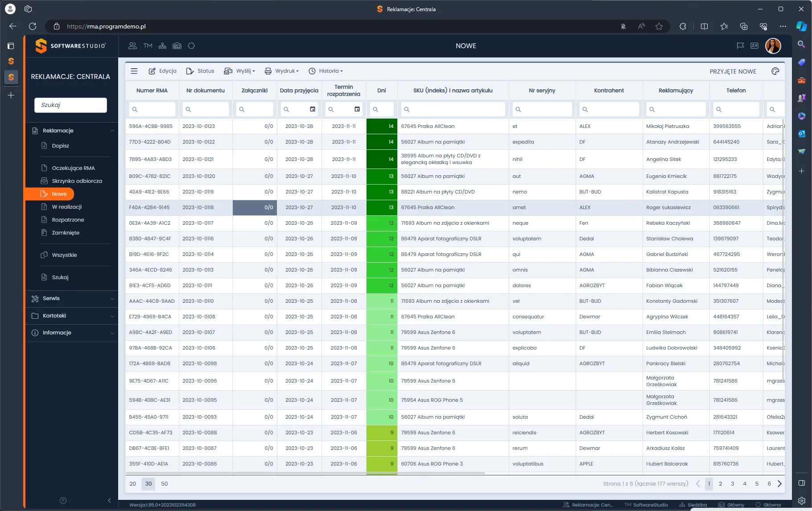Open W realizacji in the sidebar

click(x=66, y=207)
